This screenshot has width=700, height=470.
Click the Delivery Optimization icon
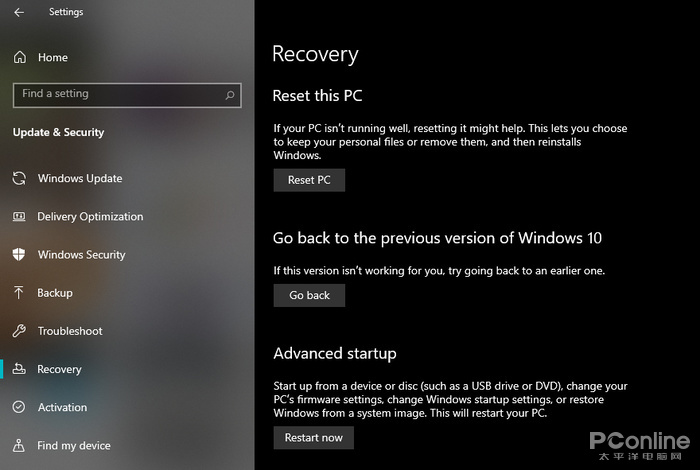[19, 217]
